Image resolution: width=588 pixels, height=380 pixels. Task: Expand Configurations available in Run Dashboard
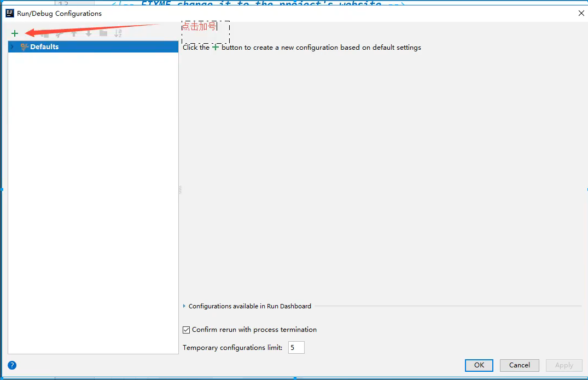coord(184,306)
